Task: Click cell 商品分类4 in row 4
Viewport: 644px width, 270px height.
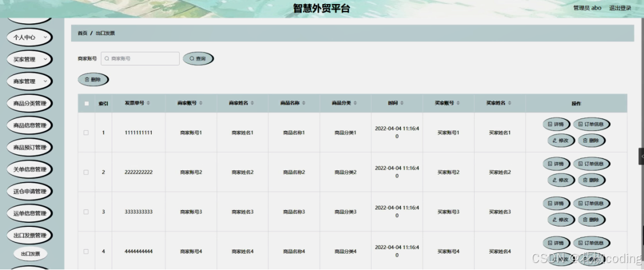Action: click(346, 251)
